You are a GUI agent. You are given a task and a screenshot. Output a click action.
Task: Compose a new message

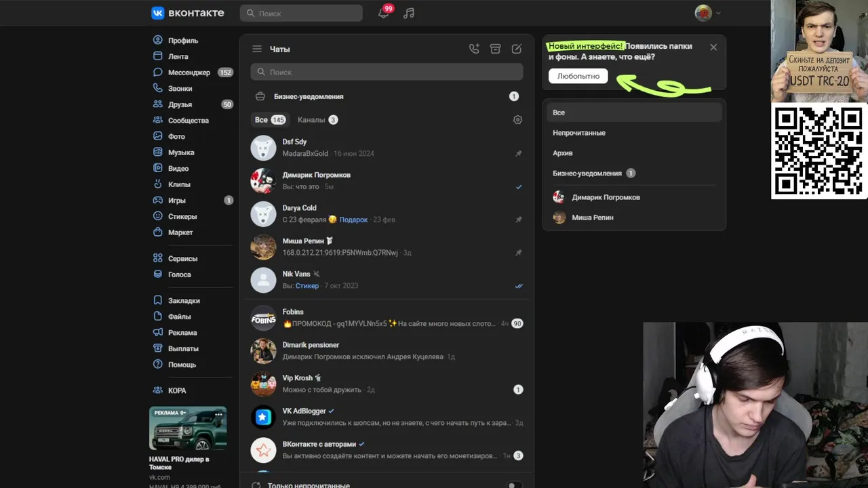517,49
